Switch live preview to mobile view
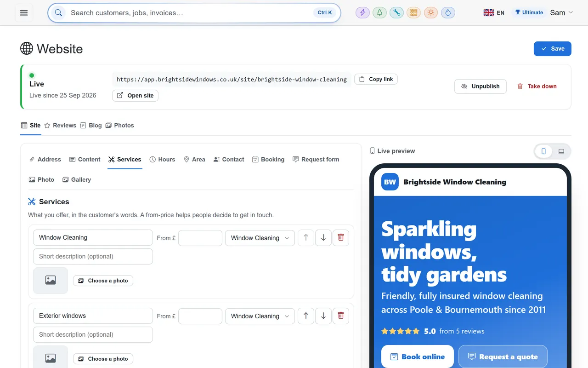This screenshot has width=588, height=368. point(544,151)
